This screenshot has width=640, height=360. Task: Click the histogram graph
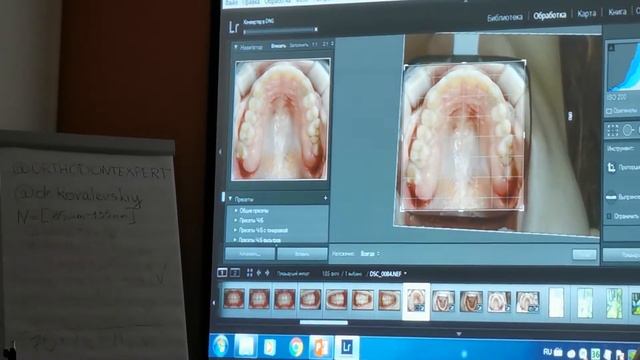[x=623, y=67]
